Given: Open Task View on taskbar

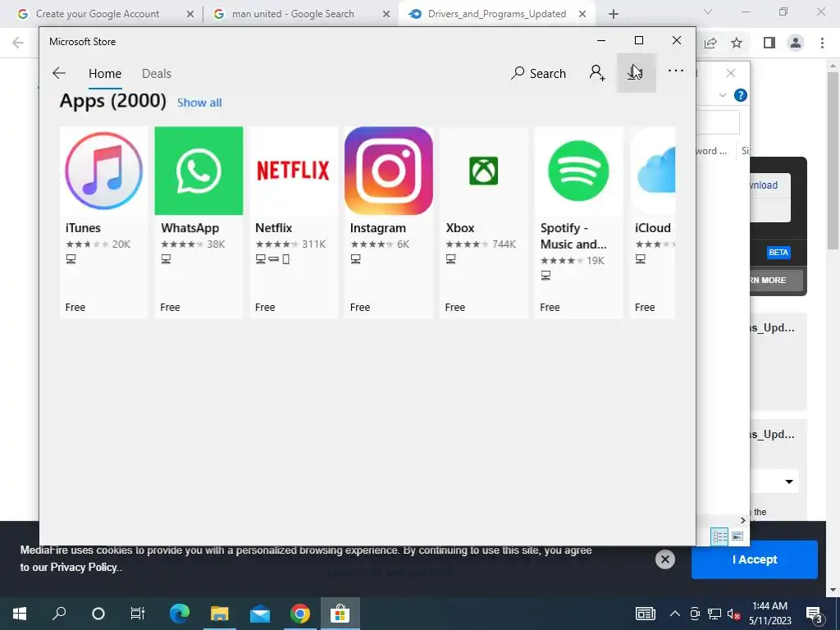Looking at the screenshot, I should (x=138, y=614).
